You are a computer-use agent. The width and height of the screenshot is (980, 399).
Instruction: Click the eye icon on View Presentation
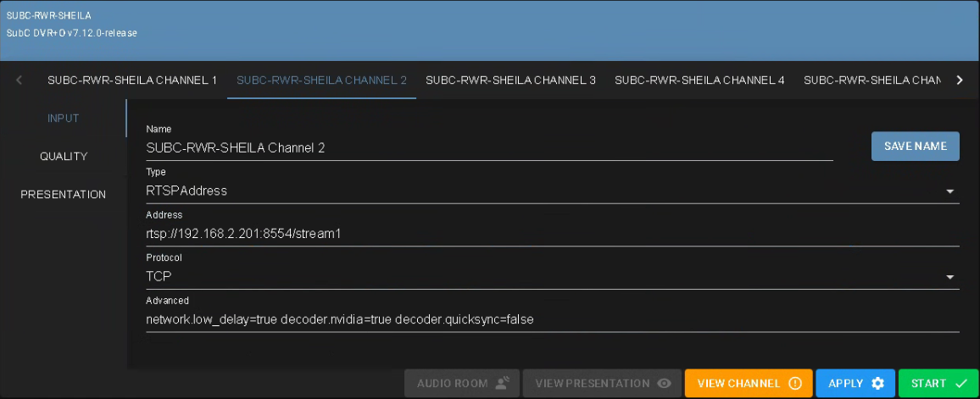pos(664,384)
